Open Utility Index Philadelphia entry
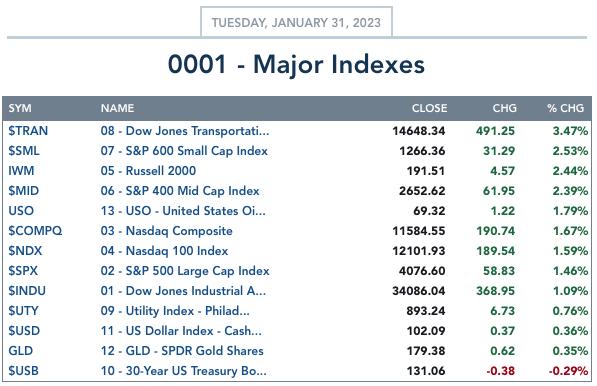This screenshot has width=597, height=386. point(175,311)
